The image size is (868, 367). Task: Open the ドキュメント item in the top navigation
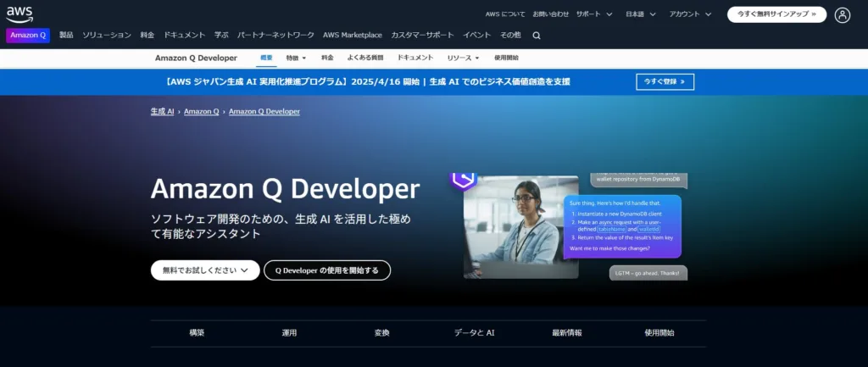[x=184, y=35]
